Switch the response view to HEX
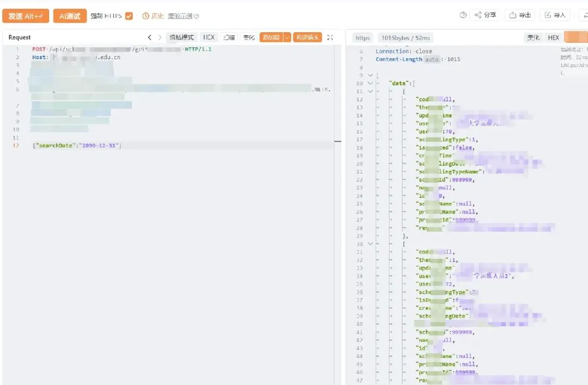 [553, 38]
